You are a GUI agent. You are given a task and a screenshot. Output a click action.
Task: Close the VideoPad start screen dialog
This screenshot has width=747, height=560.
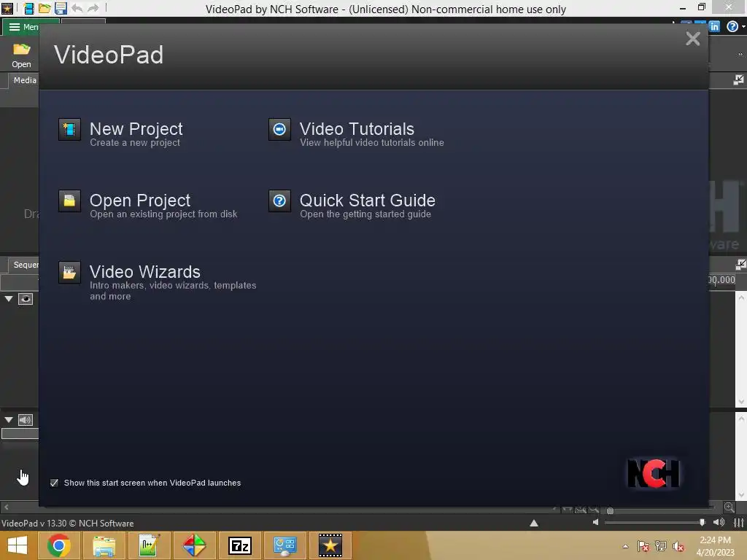tap(693, 39)
